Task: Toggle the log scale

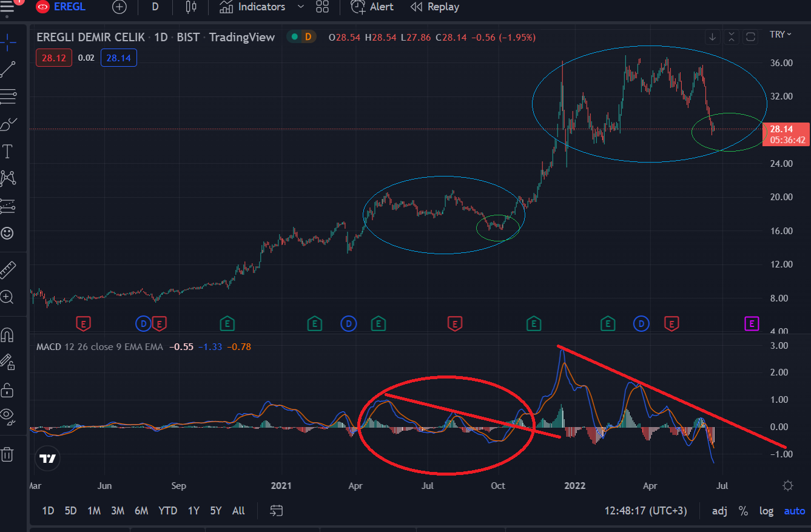Action: click(766, 511)
